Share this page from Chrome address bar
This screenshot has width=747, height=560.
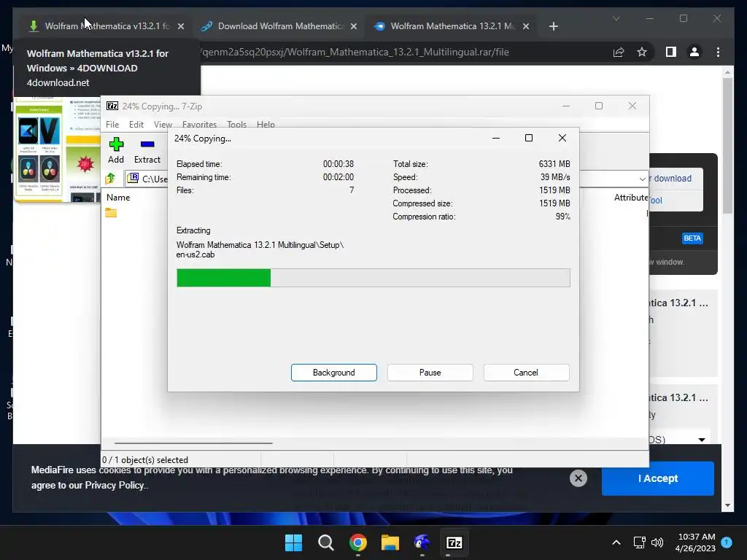619,52
